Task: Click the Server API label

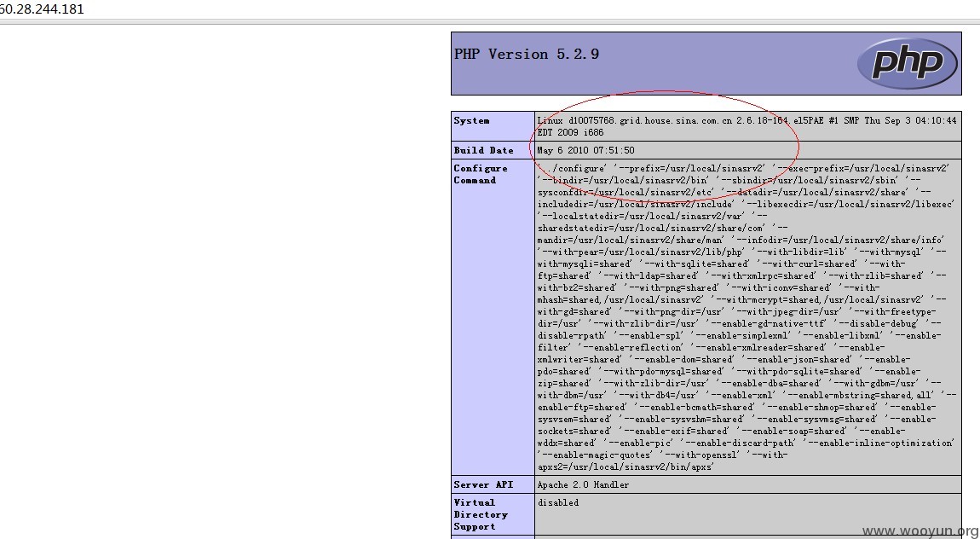Action: [x=484, y=484]
